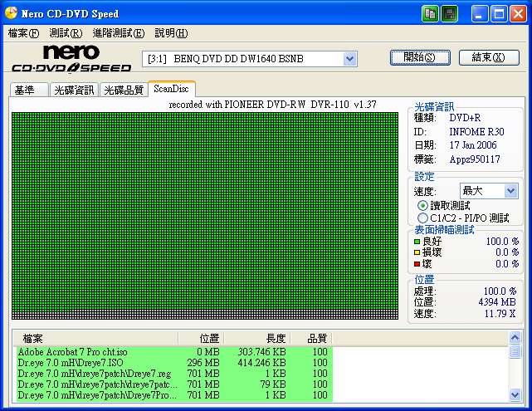Click the 位置 column header in file list
The height and width of the screenshot is (411, 532).
coord(201,339)
